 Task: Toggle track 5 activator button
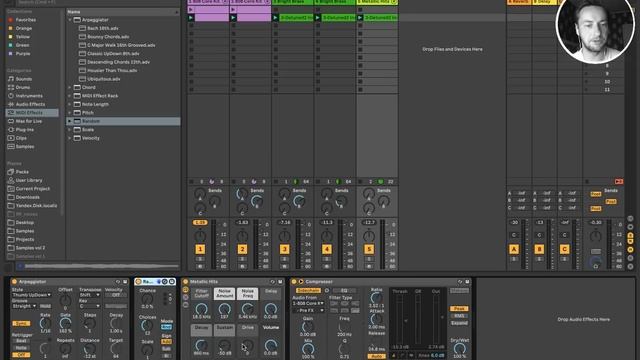pos(369,249)
